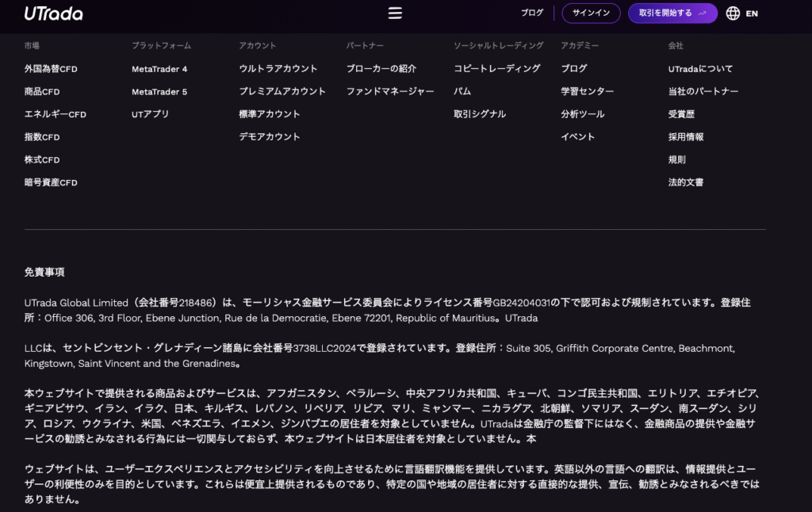Open the エネルギーCFD link
Viewport: 812px width, 512px height.
click(x=56, y=114)
